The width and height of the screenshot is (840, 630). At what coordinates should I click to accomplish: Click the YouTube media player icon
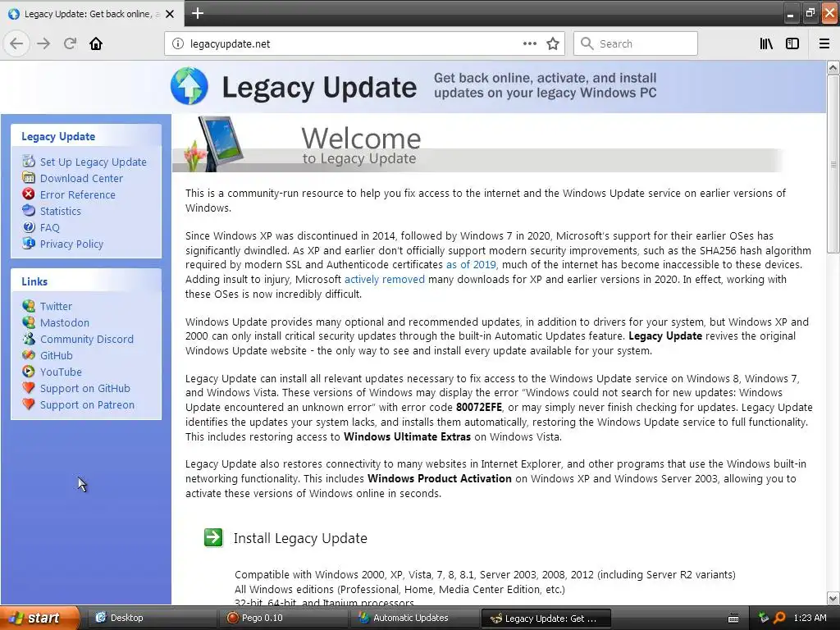point(29,372)
